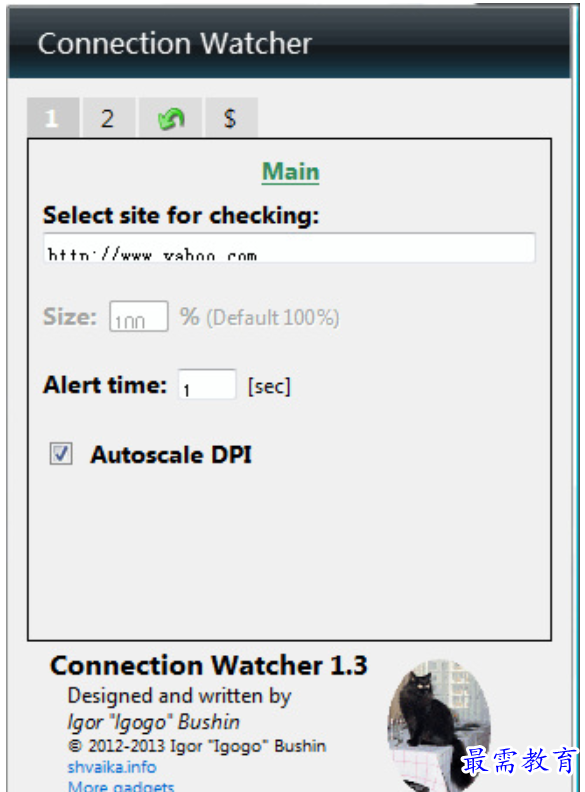Click the '[sec]' unit label
Screen dimensions: 585x792
269,386
